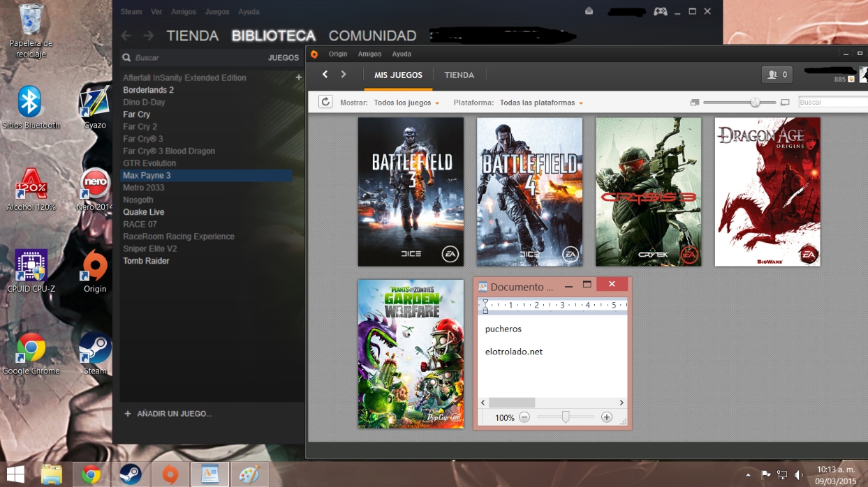868x487 pixels.
Task: Launch Gyazo from the desktop
Action: click(x=94, y=107)
